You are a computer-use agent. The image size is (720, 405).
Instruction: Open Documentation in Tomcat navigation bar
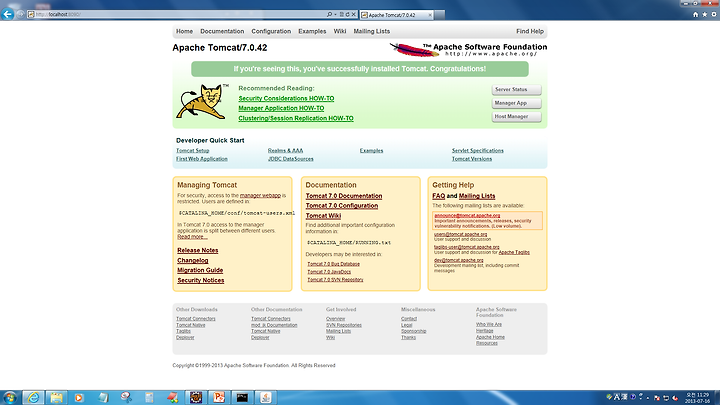[222, 31]
